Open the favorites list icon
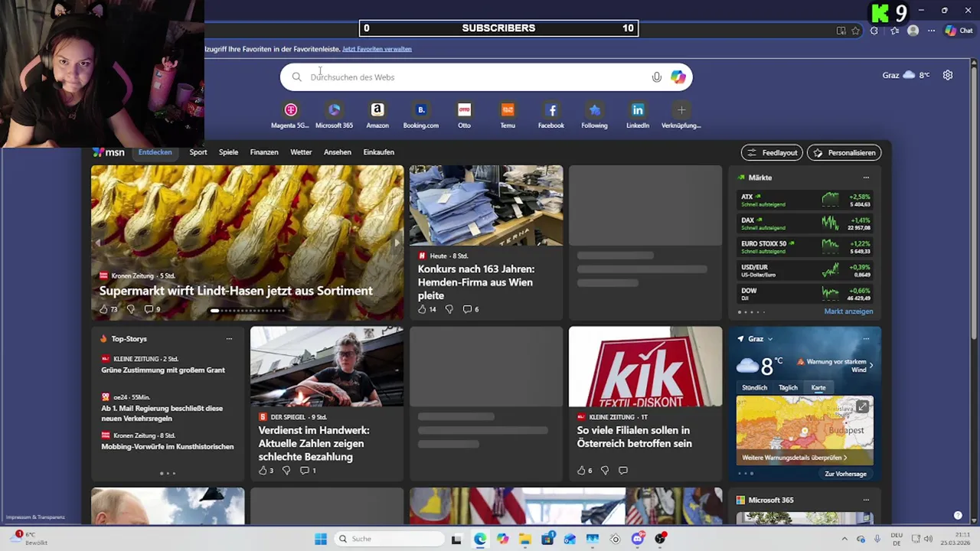 (893, 31)
